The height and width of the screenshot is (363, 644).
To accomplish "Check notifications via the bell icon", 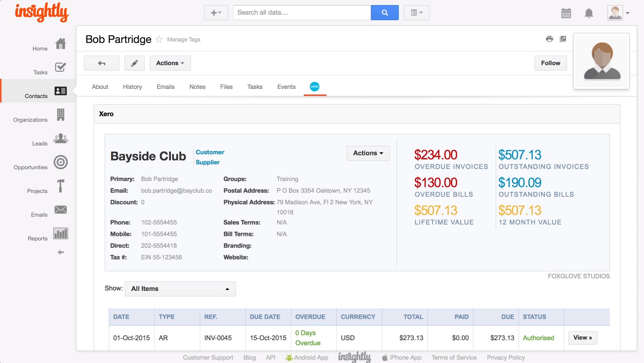I will tap(589, 13).
